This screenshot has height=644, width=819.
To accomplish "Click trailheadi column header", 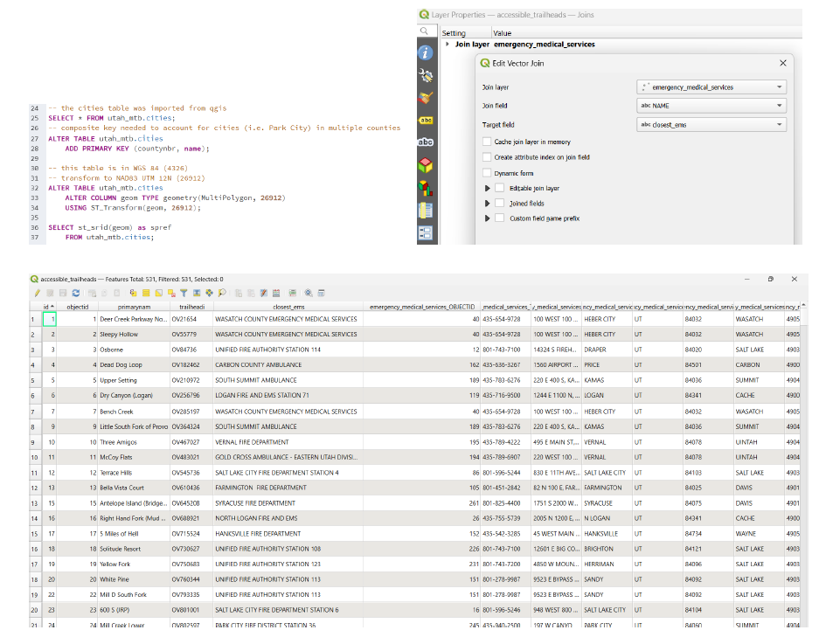I will coord(191,307).
